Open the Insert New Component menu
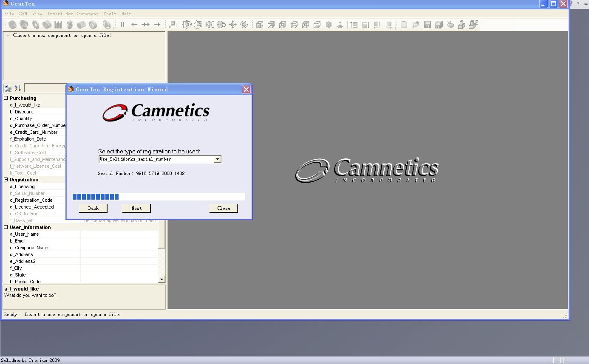 [x=73, y=14]
